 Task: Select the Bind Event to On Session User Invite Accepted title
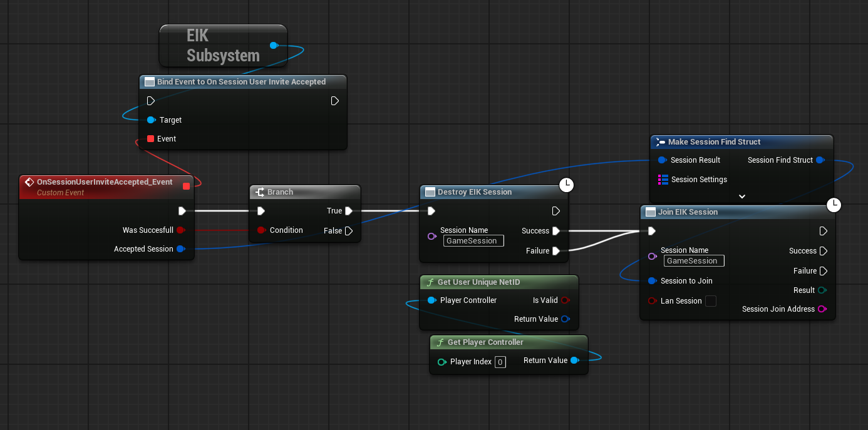tap(241, 82)
